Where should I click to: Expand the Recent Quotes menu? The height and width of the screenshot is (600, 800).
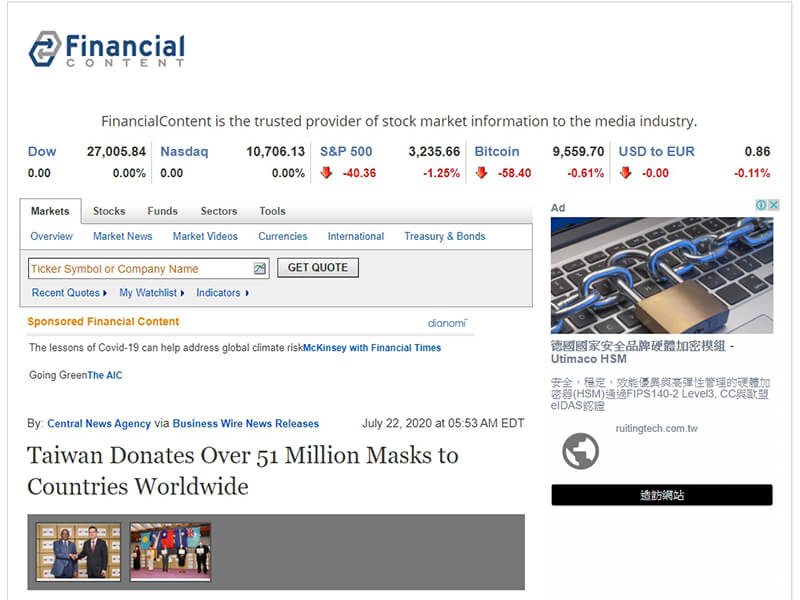point(69,293)
